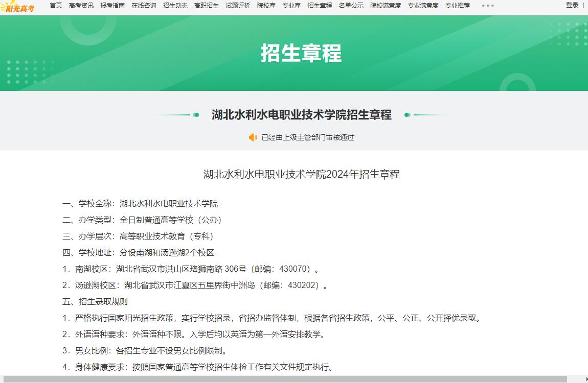Screen dimensions: 588x383
Task: View 院校满意度 page
Action: coord(386,6)
